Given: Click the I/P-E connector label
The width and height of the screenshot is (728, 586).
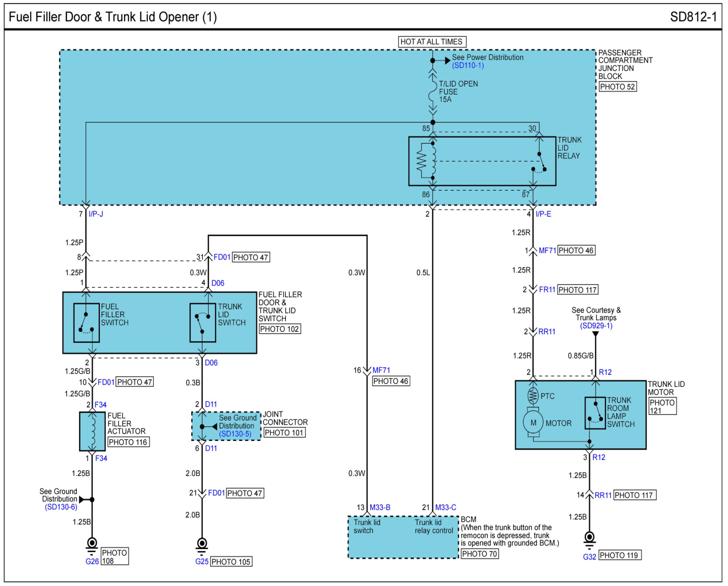Looking at the screenshot, I should point(543,214).
